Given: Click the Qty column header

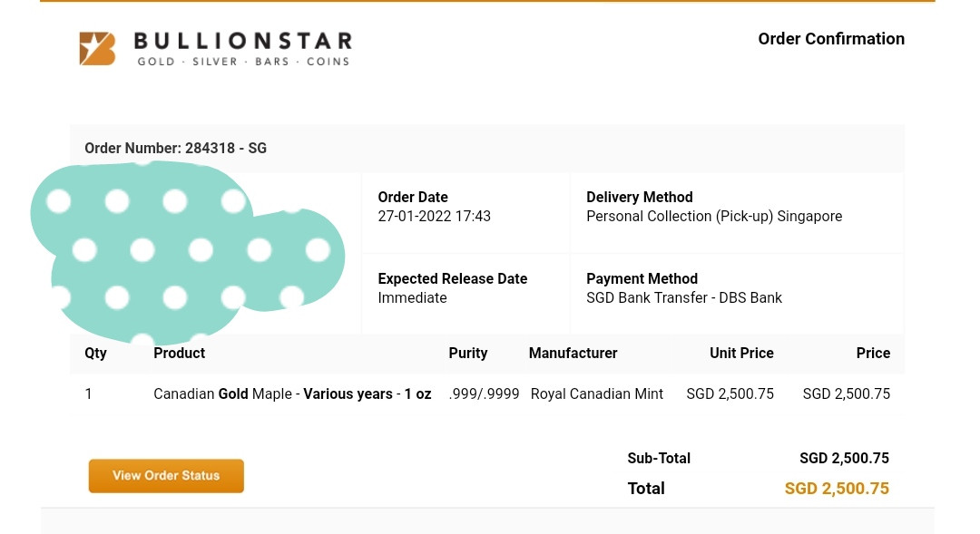Looking at the screenshot, I should coord(95,354).
